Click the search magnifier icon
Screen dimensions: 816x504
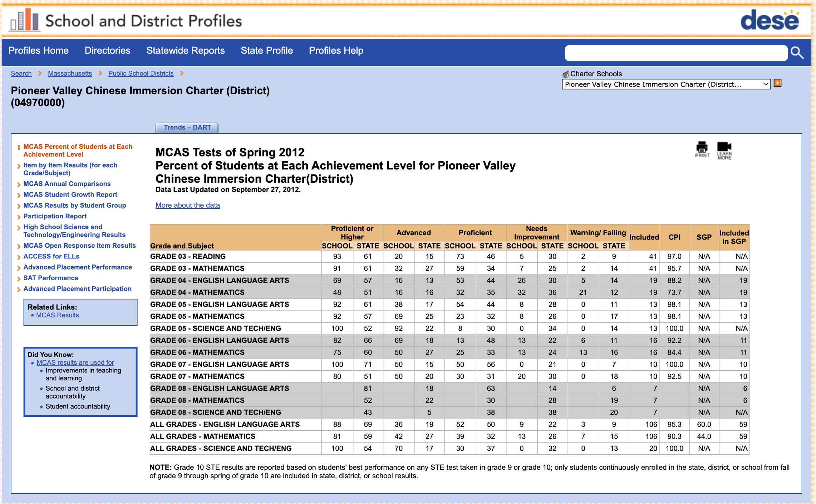[x=797, y=53]
